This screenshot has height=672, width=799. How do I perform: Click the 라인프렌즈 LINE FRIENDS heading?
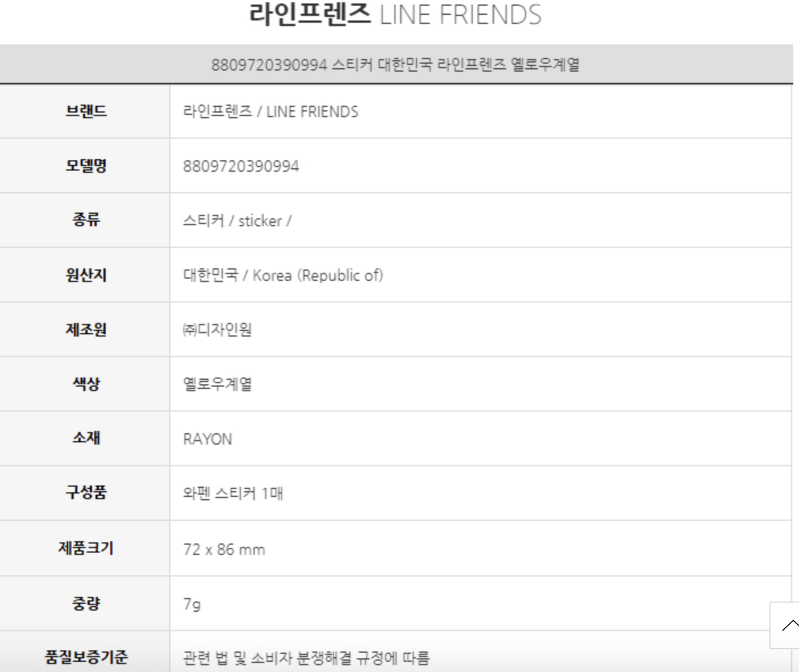coord(395,15)
